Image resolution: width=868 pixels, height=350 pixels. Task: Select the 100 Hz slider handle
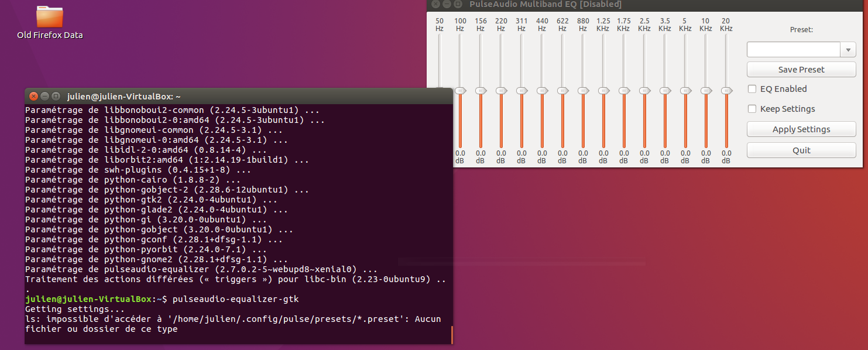point(460,91)
